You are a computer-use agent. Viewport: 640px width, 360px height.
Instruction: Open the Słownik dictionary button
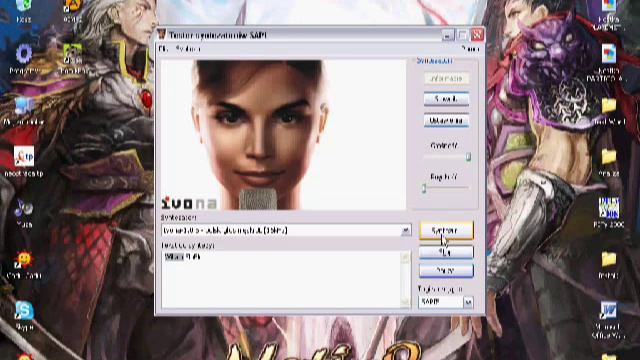(x=446, y=99)
